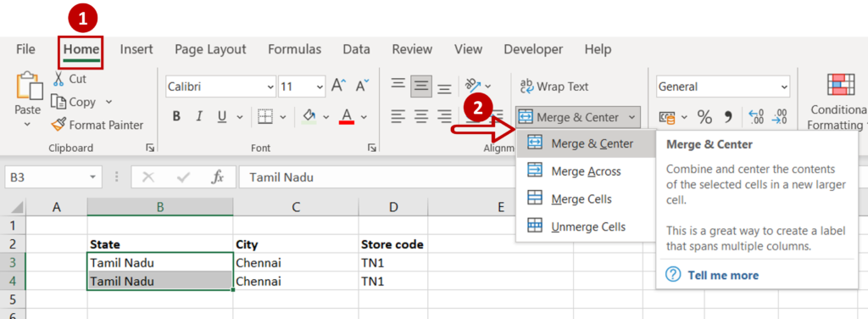This screenshot has height=319, width=868.
Task: Click the Increase Decimal icon
Action: 755,117
